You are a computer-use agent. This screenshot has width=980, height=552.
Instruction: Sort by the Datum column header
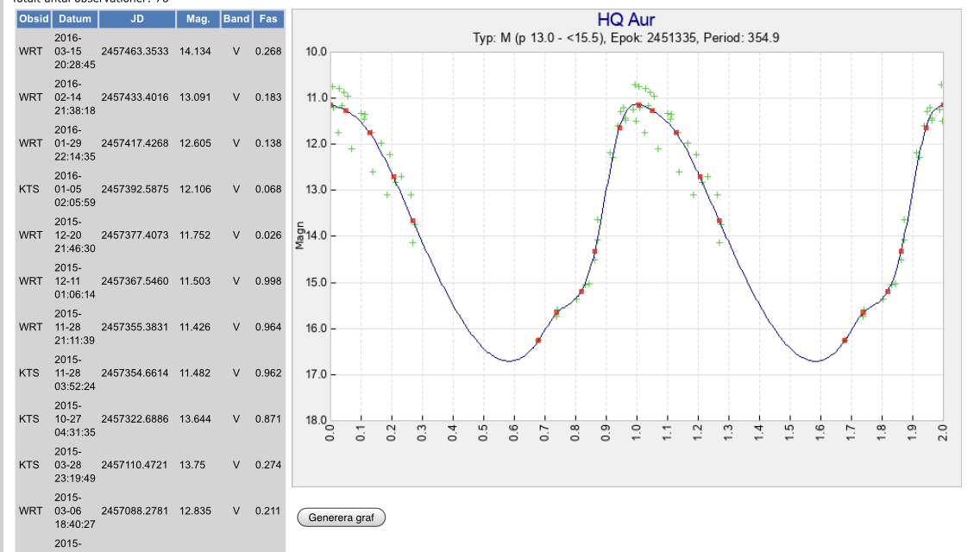pyautogui.click(x=75, y=19)
